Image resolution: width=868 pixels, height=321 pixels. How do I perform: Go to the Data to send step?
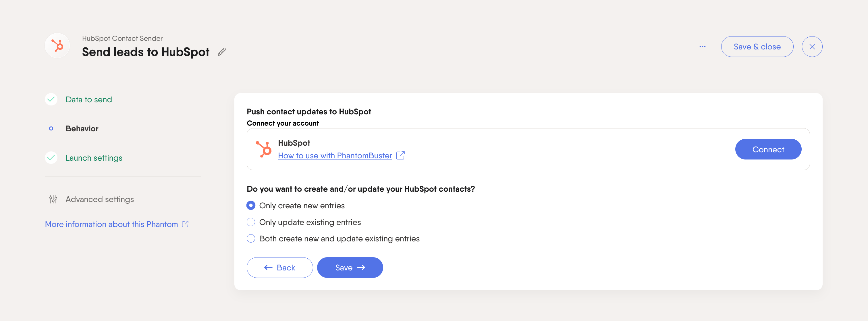click(89, 99)
